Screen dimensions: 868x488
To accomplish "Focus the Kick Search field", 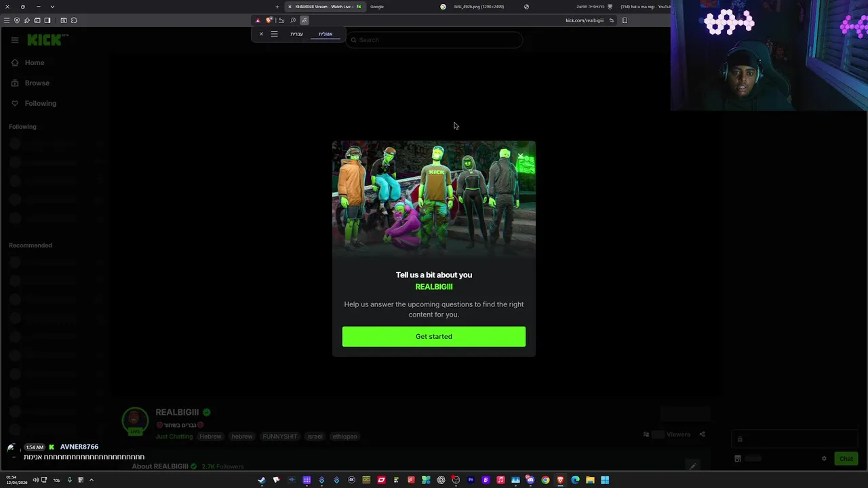I will pyautogui.click(x=434, y=40).
